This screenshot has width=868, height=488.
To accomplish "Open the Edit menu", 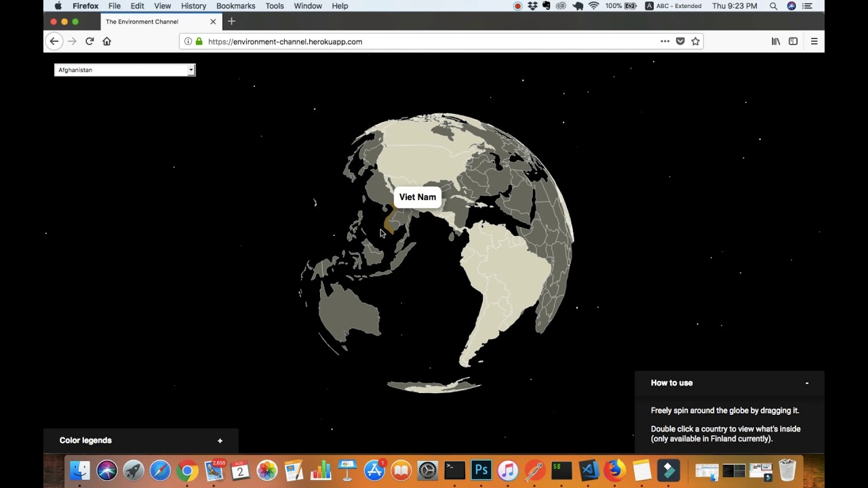I will 138,6.
